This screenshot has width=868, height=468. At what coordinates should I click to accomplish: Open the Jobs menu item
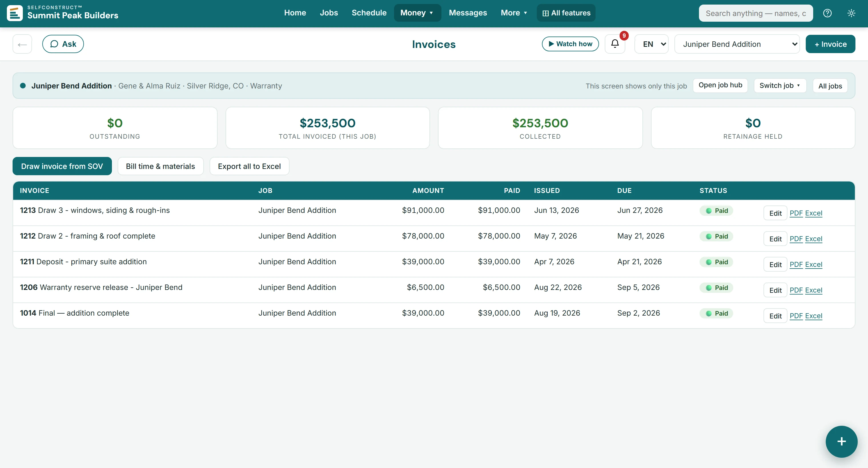pos(329,13)
